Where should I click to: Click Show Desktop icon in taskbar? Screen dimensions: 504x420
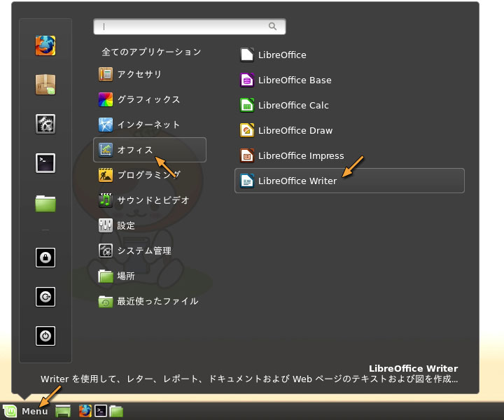(63, 411)
